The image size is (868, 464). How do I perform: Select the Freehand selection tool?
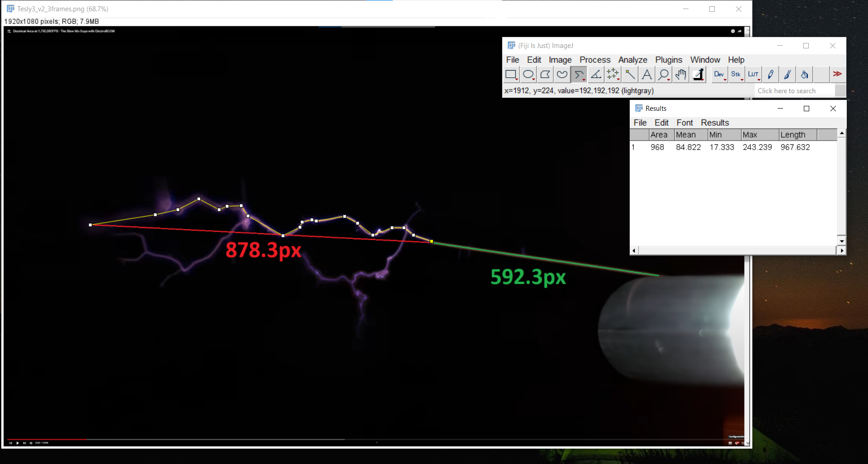pos(562,75)
